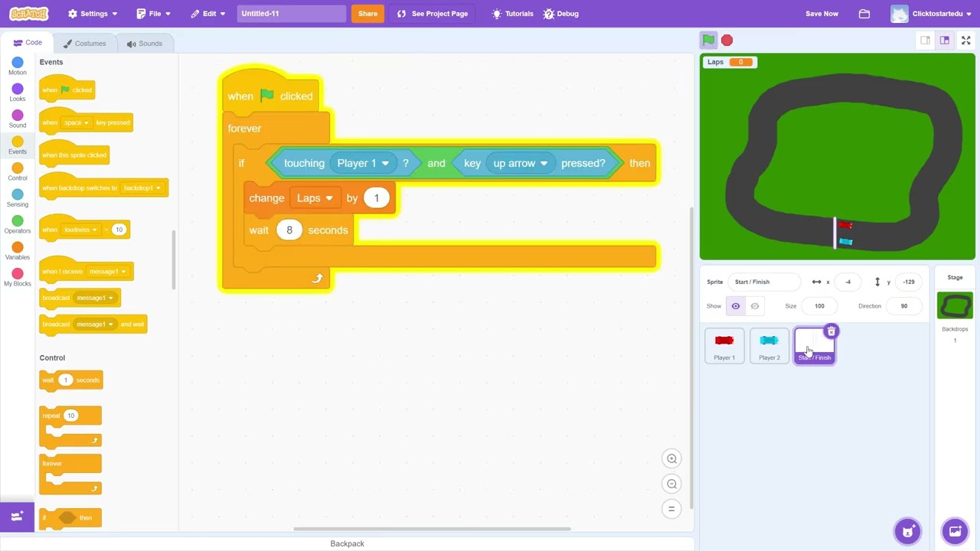Edit the sprite x position field
This screenshot has width=980, height=551.
tap(848, 282)
